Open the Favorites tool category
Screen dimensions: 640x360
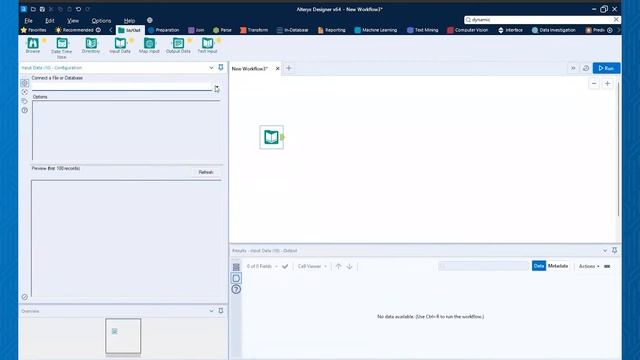click(33, 30)
